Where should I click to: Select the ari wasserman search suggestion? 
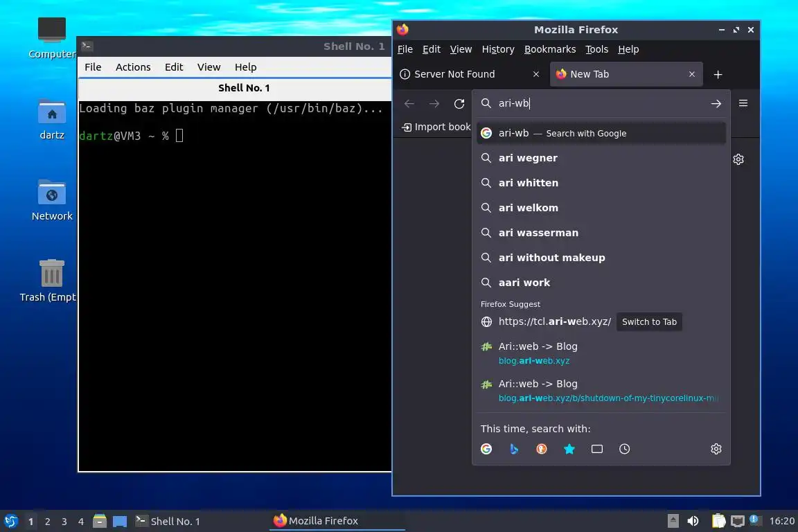601,233
